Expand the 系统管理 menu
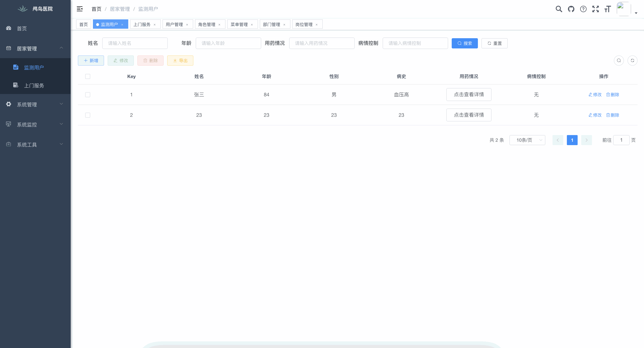Viewport: 644px width, 348px height. pyautogui.click(x=61, y=104)
